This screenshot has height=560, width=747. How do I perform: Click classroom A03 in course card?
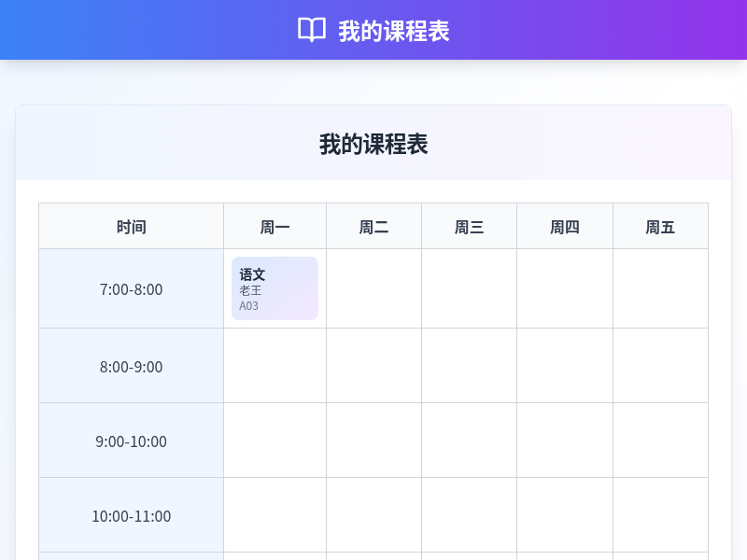click(248, 306)
